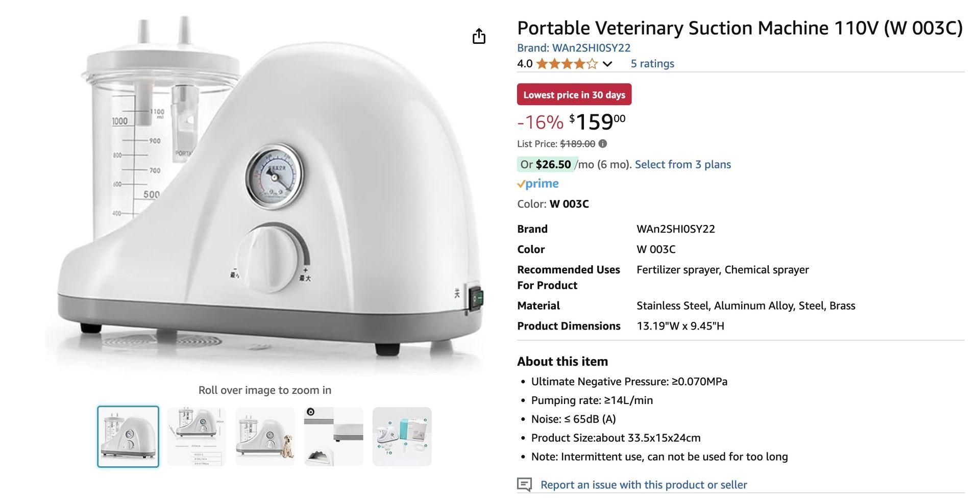Viewport: 980px width, 503px height.
Task: Open payment plan options via 'Select from 3 plans'
Action: (x=682, y=164)
